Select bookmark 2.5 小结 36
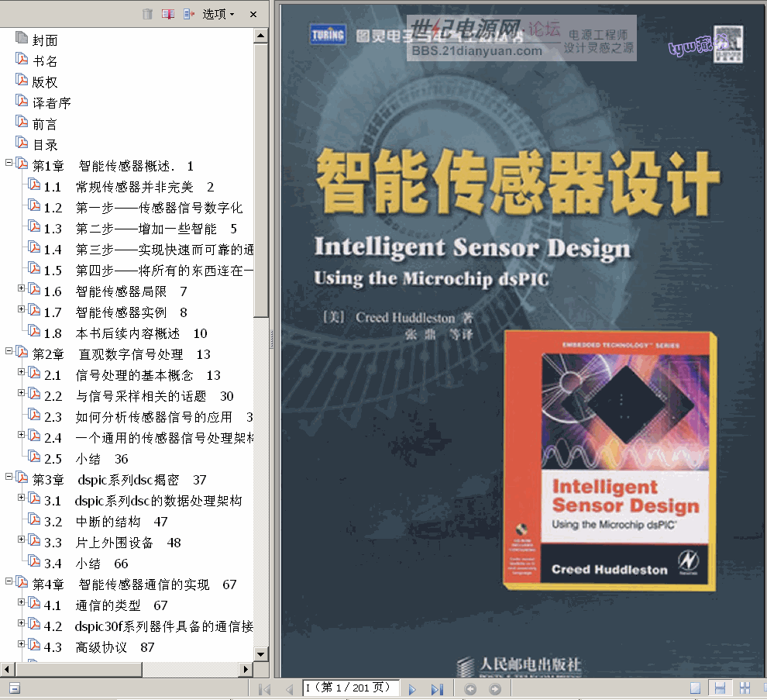The width and height of the screenshot is (767, 700). 85,459
